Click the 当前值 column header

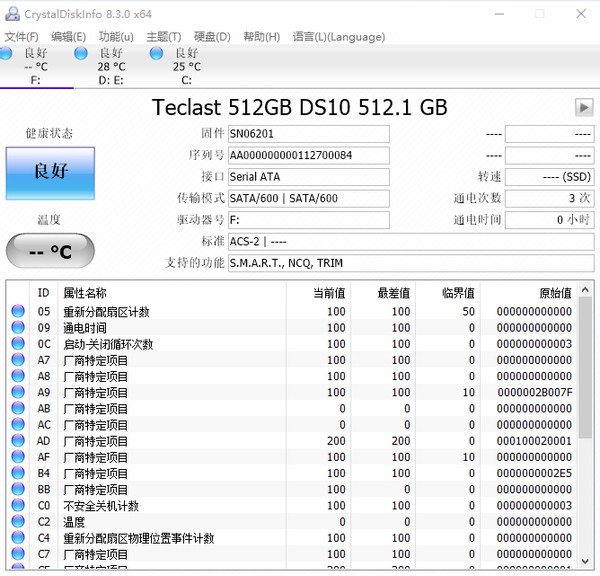tap(318, 293)
